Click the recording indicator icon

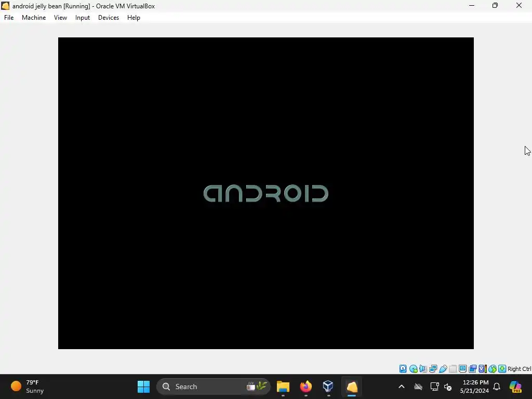(472, 369)
